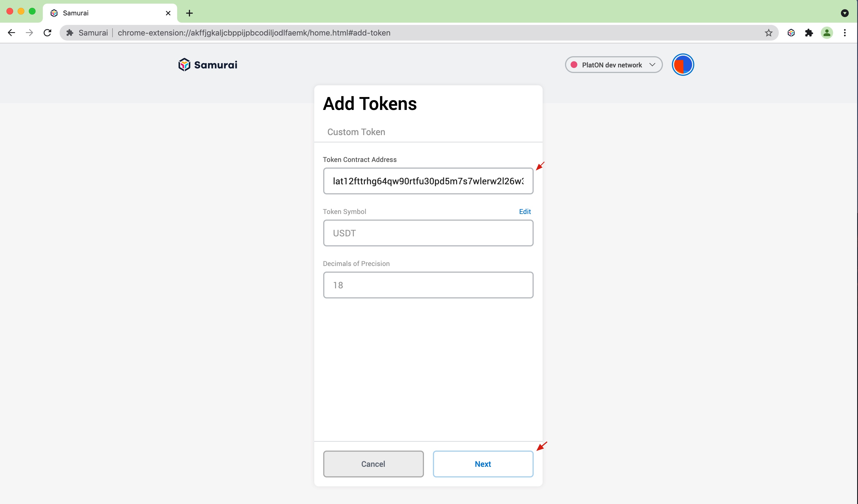The width and height of the screenshot is (858, 504).
Task: Bookmark this page with the star icon
Action: 768,33
